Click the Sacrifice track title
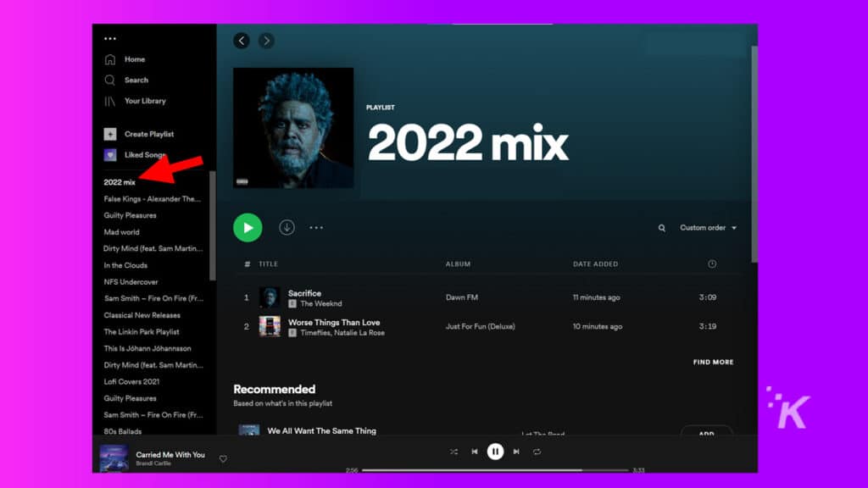The image size is (868, 488). [x=304, y=293]
